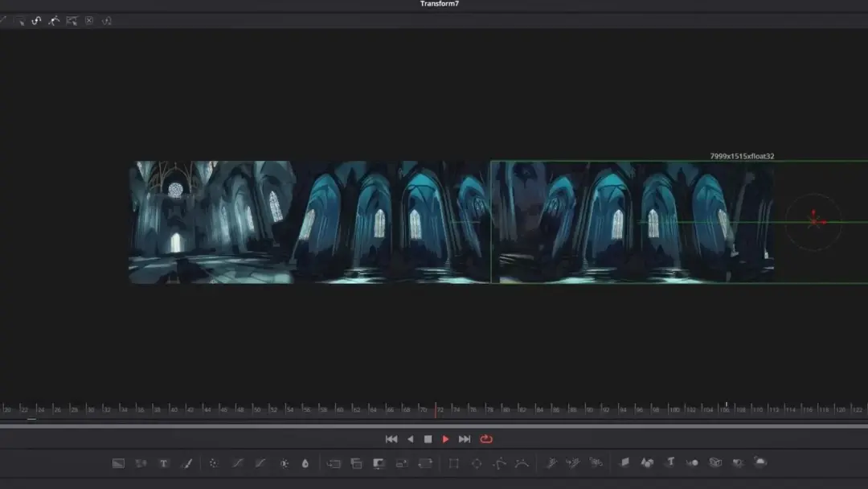Select the Background node tool
This screenshot has width=868, height=489.
tap(118, 463)
